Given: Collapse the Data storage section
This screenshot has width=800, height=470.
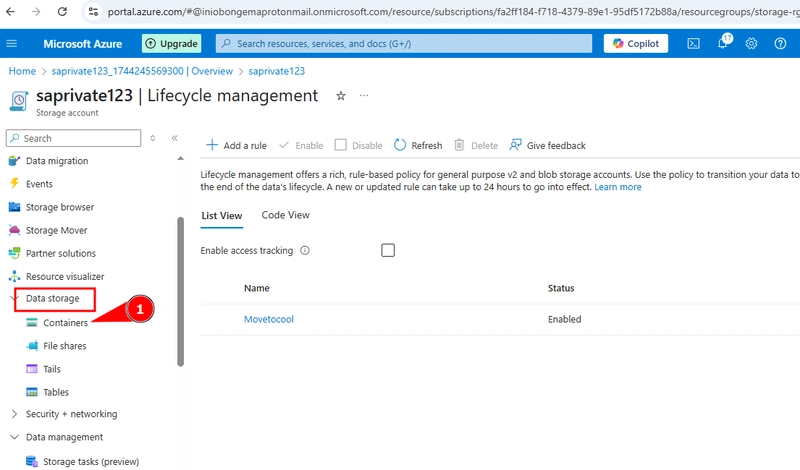Looking at the screenshot, I should 14,299.
